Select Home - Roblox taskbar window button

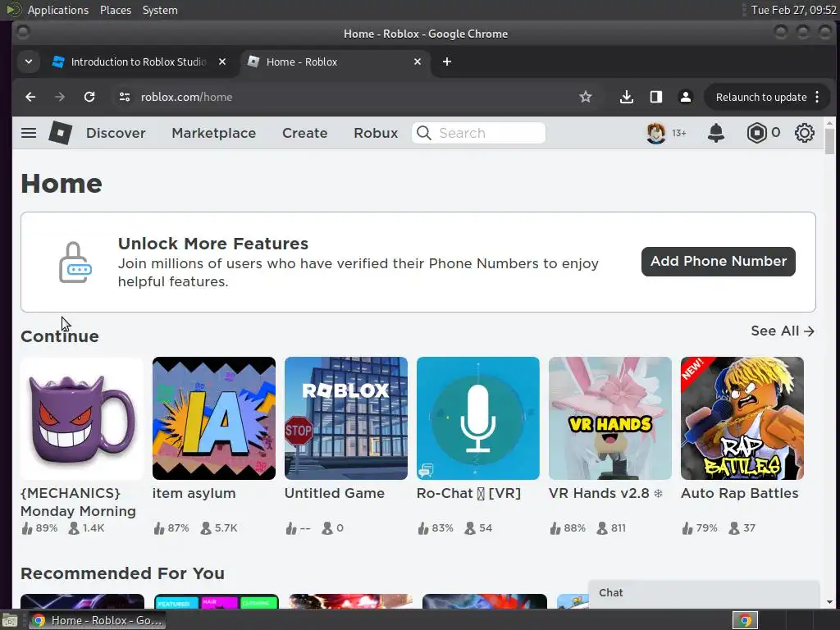(x=97, y=620)
